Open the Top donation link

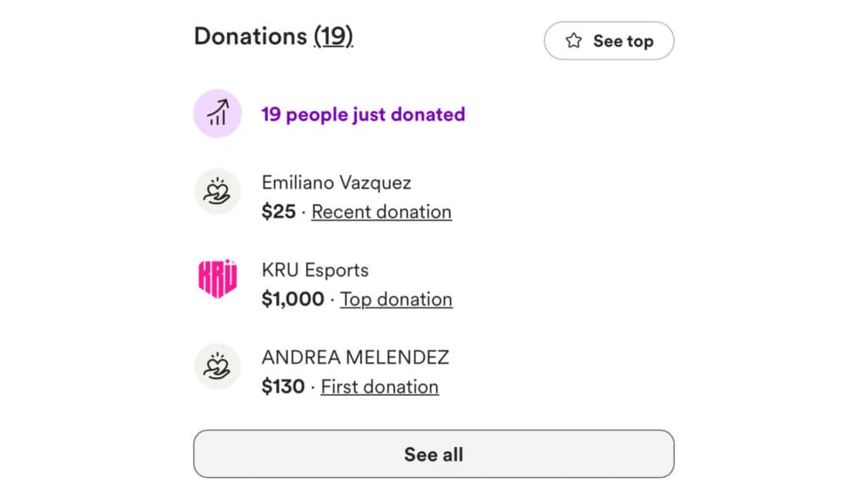tap(396, 299)
